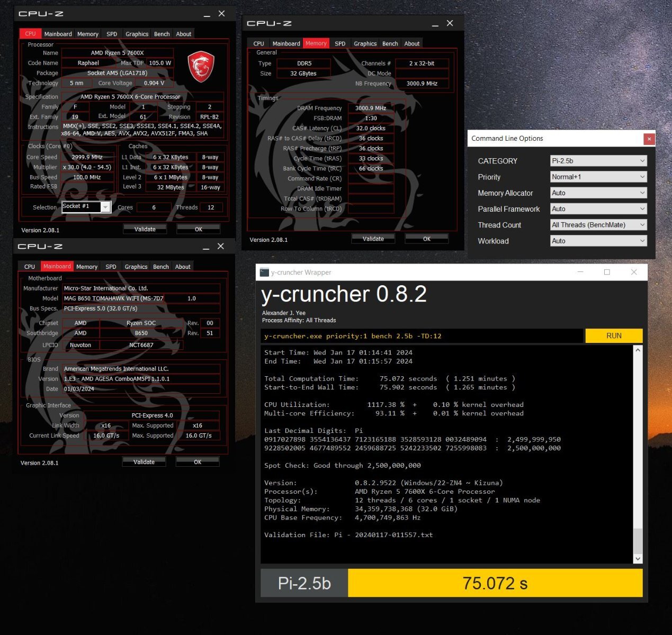Click the y-cruncher Wrapper title bar icon
This screenshot has width=672, height=635.
[x=264, y=273]
